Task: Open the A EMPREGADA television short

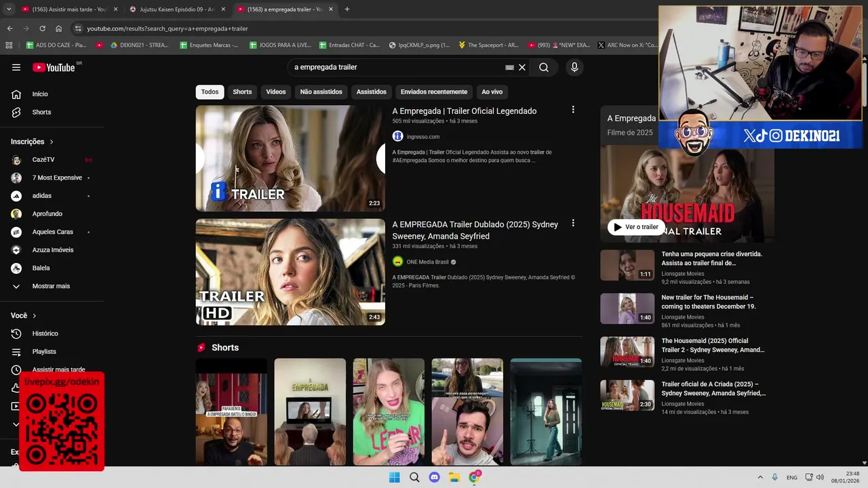Action: [x=310, y=411]
